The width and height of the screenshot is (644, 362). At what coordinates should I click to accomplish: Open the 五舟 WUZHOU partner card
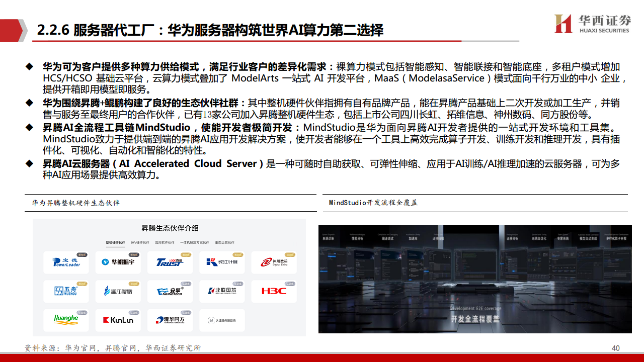coord(66,291)
